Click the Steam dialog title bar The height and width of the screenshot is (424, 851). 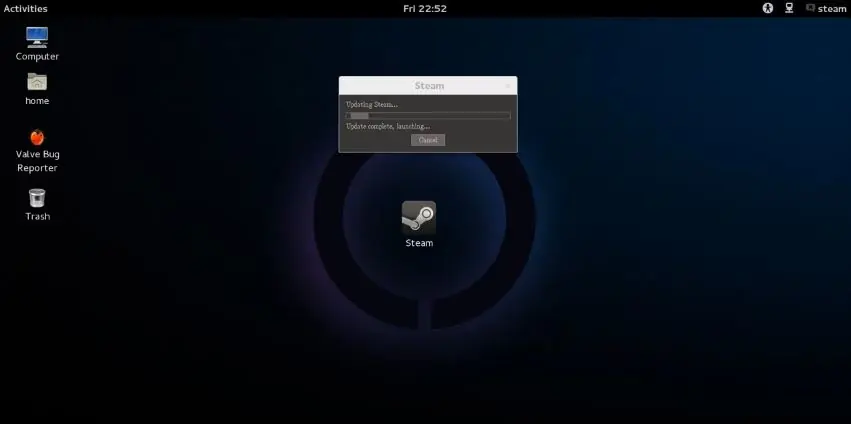pyautogui.click(x=428, y=86)
